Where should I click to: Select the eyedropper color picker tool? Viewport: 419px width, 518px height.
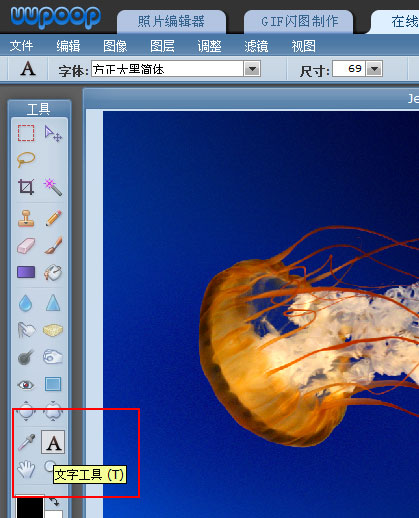pos(26,442)
